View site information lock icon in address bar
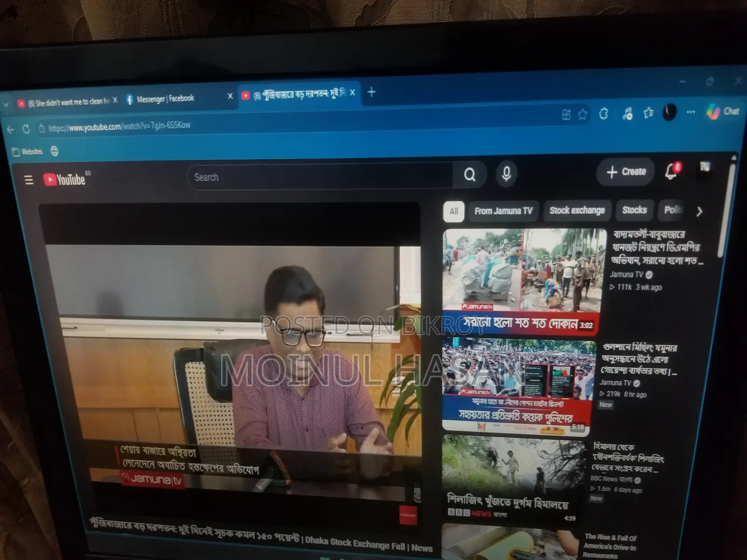 pos(42,128)
